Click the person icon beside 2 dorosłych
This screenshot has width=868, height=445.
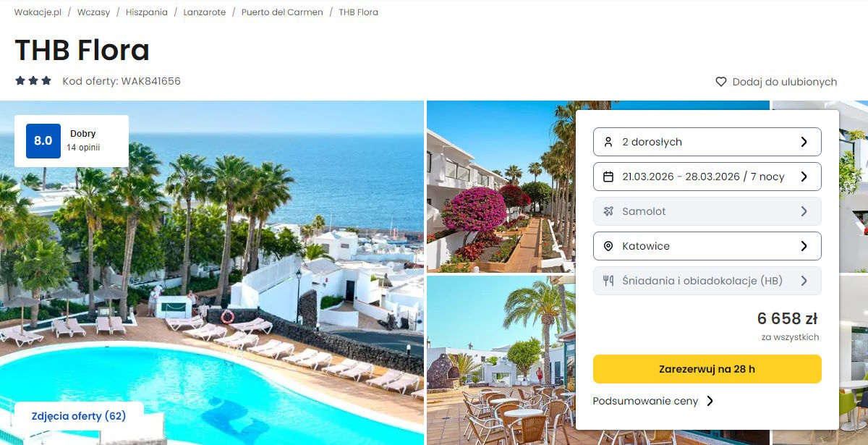[x=608, y=142]
